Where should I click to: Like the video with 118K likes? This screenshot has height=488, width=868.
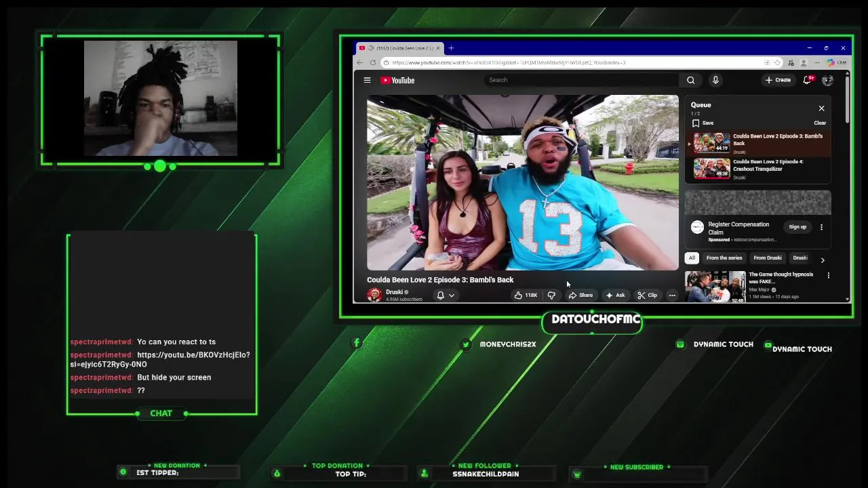click(526, 296)
